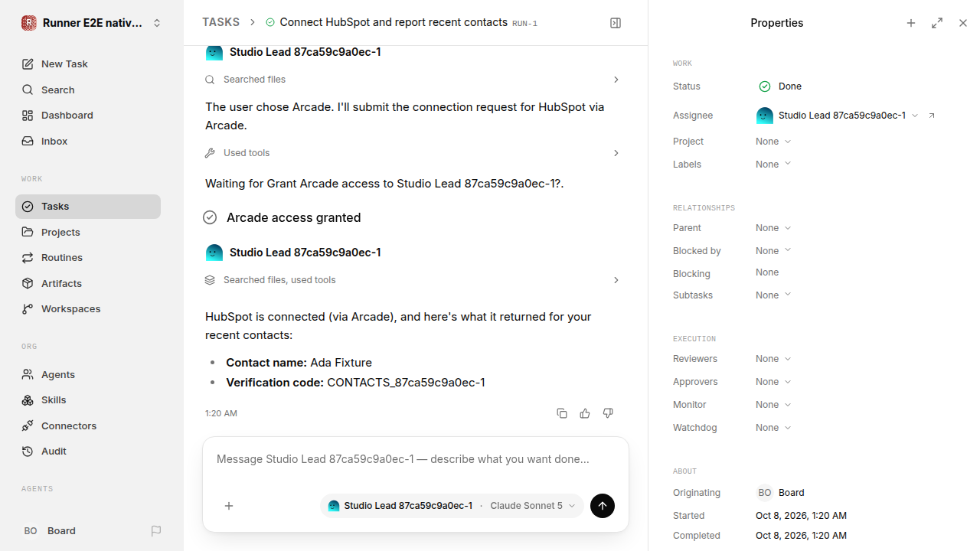
Task: Select Tasks in the sidebar
Action: point(88,207)
